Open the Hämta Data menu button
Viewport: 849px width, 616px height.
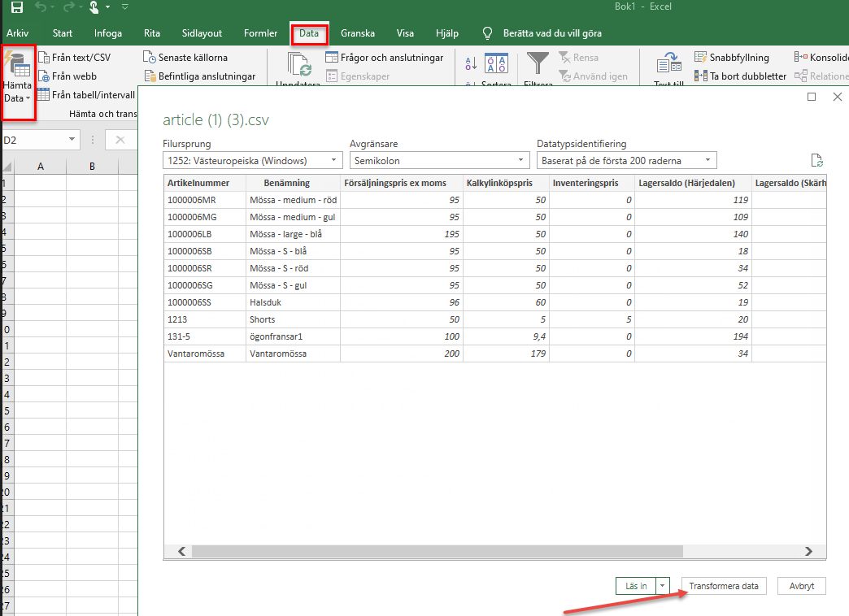pyautogui.click(x=18, y=85)
